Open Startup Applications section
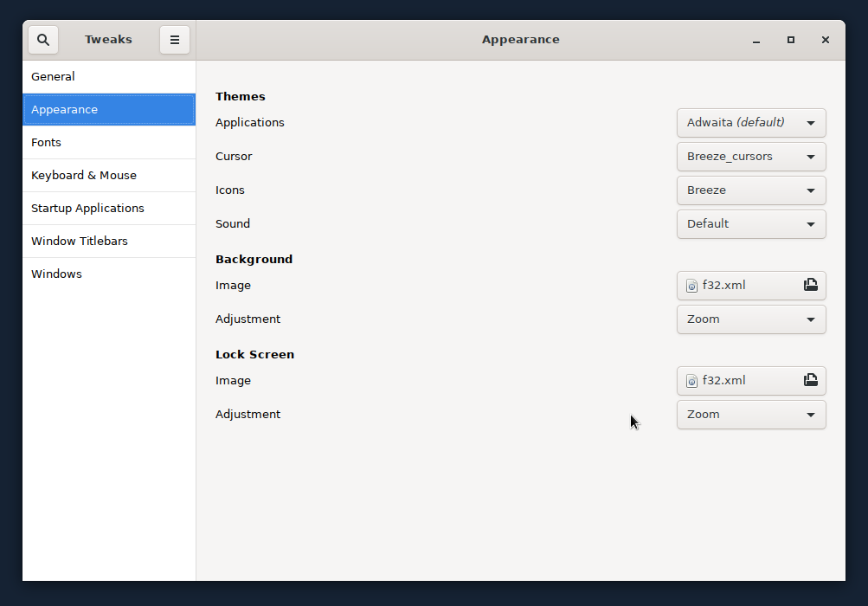 [109, 209]
